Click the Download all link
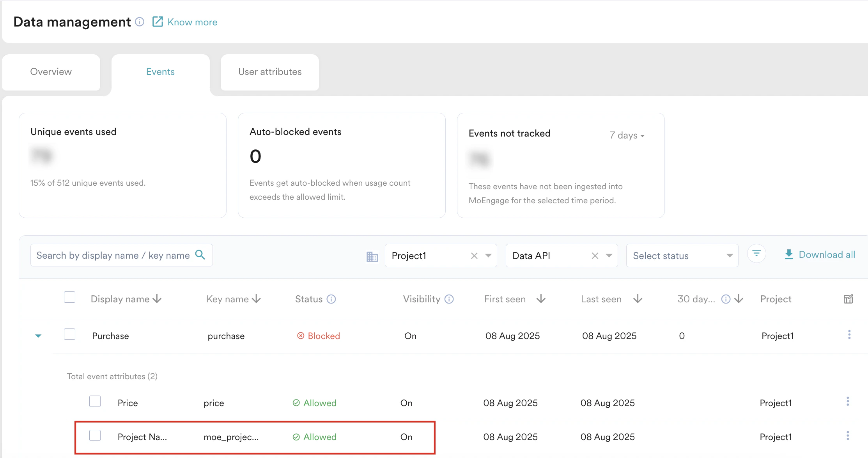The image size is (868, 458). 820,255
